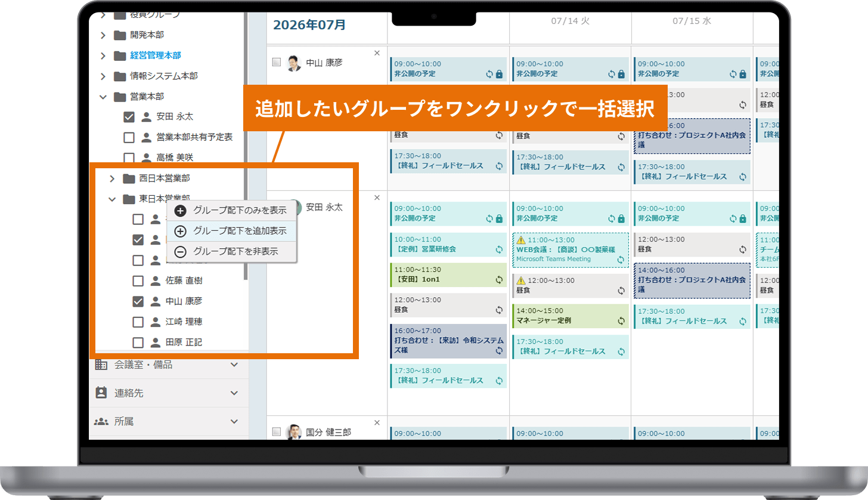The height and width of the screenshot is (500, 868).
Task: Expand 連絡先 section with its chevron
Action: pyautogui.click(x=234, y=393)
